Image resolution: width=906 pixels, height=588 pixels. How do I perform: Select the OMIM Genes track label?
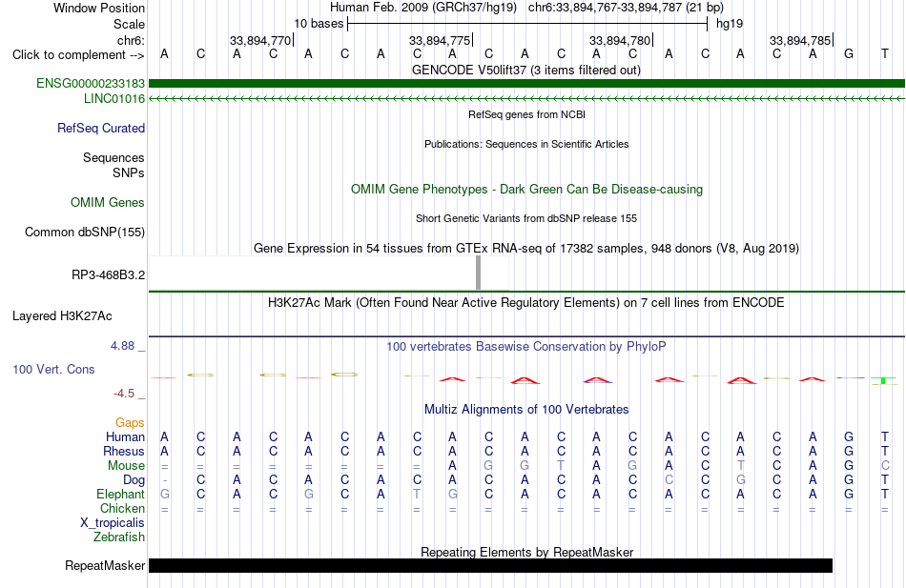108,202
